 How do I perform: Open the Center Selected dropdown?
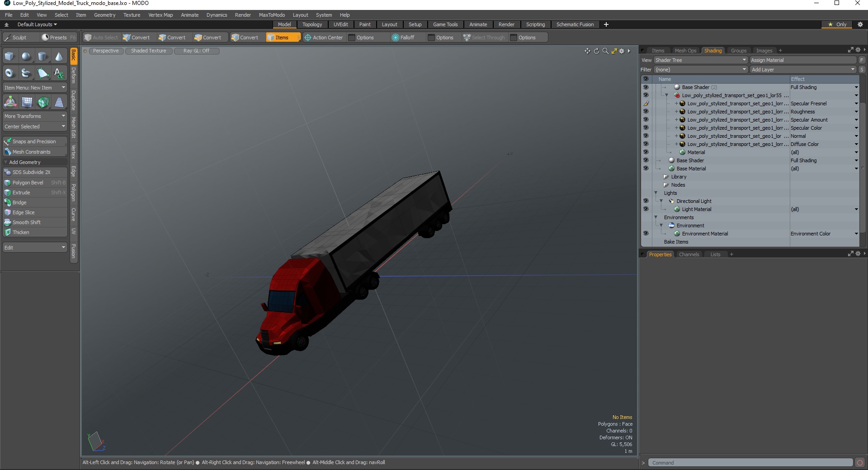(35, 127)
